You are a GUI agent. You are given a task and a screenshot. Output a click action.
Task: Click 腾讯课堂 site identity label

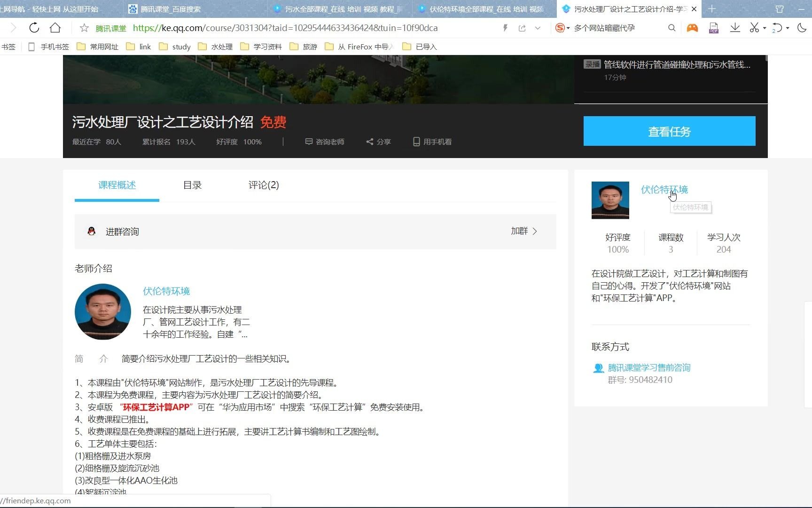[111, 28]
